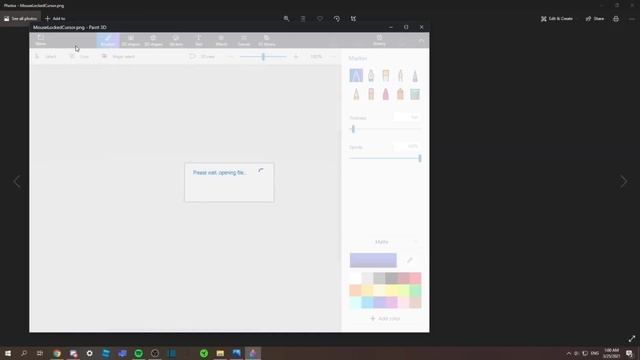Switch to the Stickers tab
Viewport: 640px width, 360px height.
pos(176,40)
